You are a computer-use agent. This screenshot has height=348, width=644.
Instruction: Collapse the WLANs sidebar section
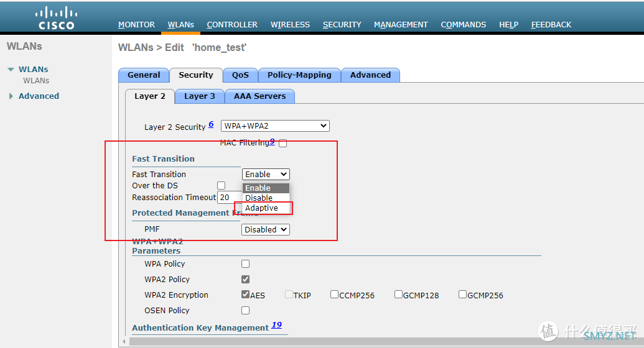11,70
